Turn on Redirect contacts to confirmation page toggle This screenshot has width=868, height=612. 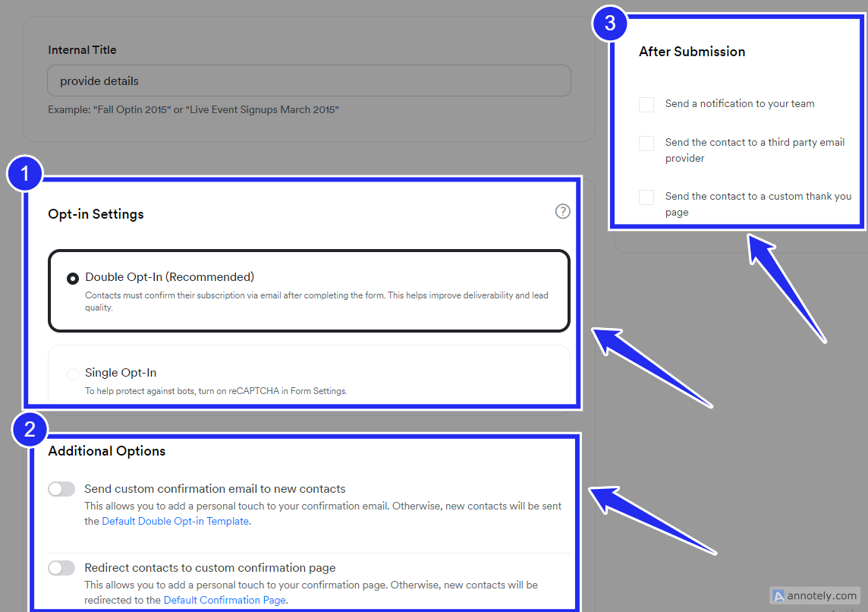click(x=61, y=568)
